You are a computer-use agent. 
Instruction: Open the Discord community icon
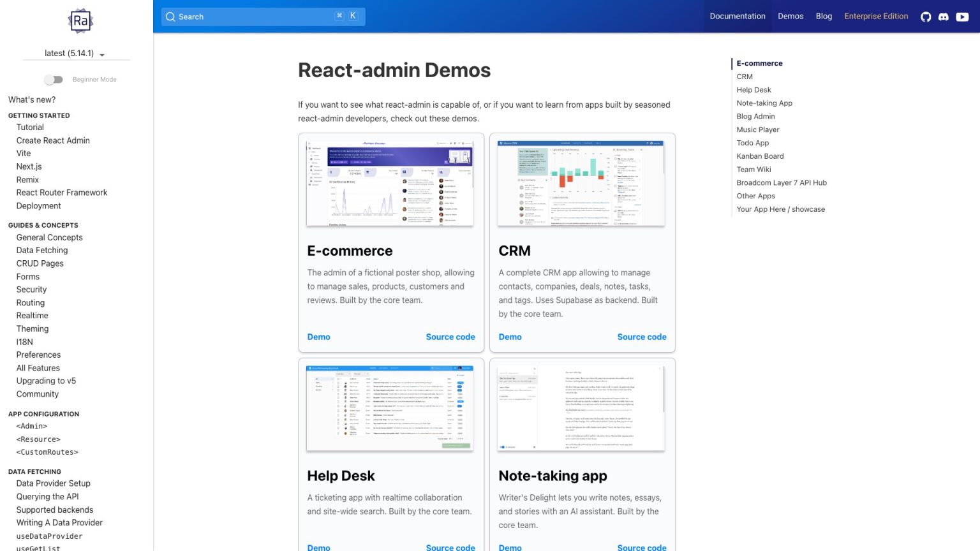pyautogui.click(x=944, y=17)
